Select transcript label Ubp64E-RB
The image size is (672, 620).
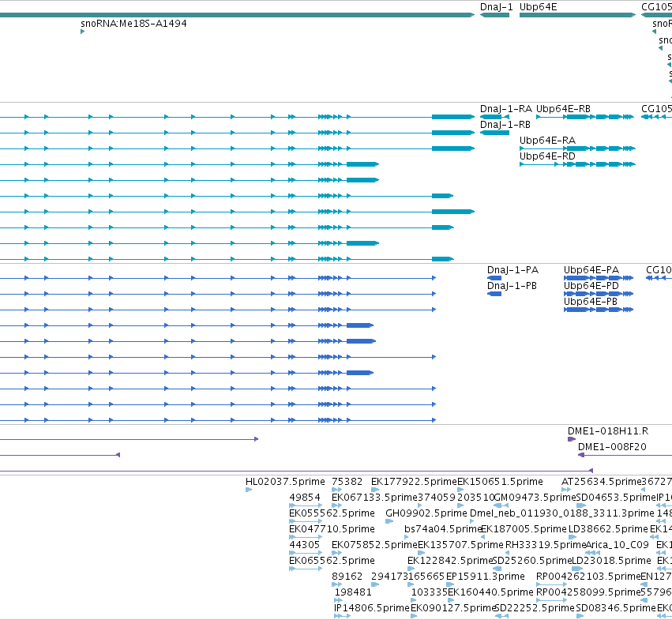(563, 109)
